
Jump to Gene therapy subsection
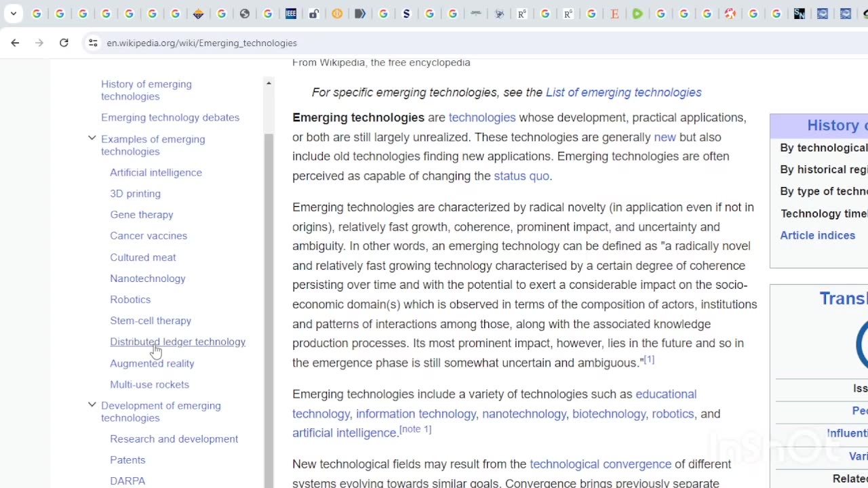(x=142, y=214)
